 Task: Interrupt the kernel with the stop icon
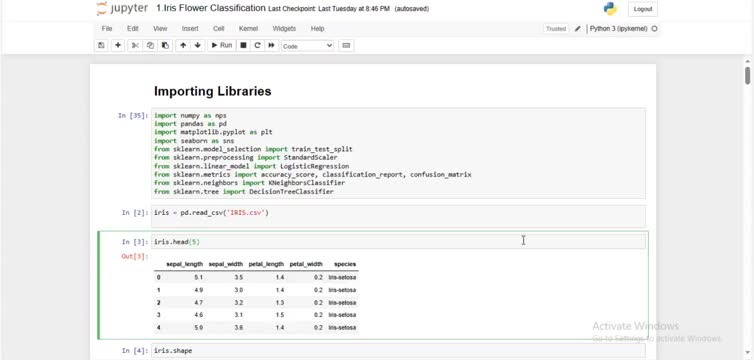(243, 46)
